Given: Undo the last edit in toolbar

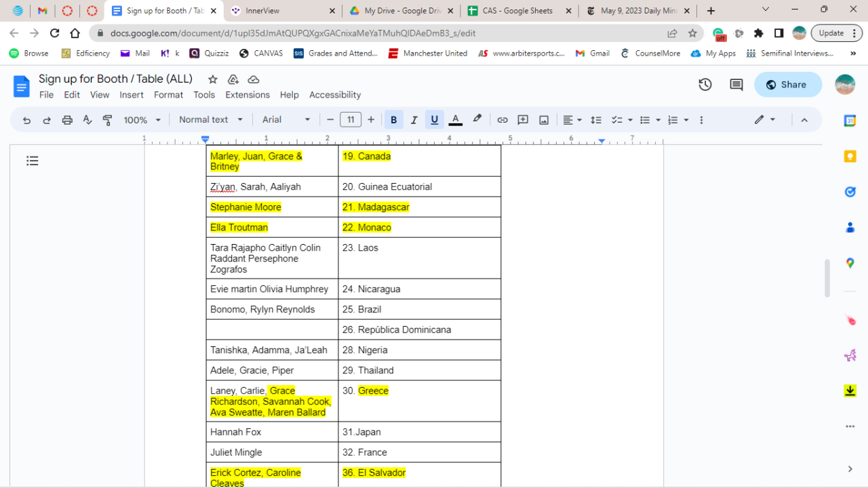Looking at the screenshot, I should point(26,120).
